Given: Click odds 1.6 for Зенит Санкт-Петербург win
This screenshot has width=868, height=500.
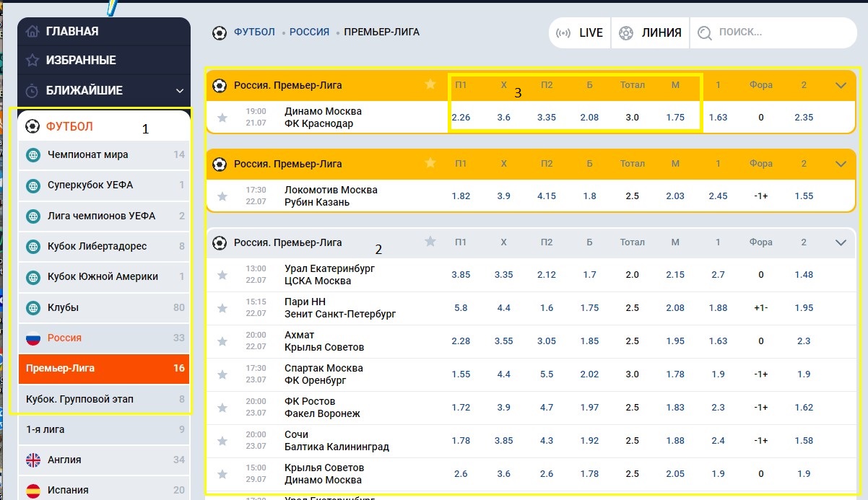Looking at the screenshot, I should coord(547,308).
